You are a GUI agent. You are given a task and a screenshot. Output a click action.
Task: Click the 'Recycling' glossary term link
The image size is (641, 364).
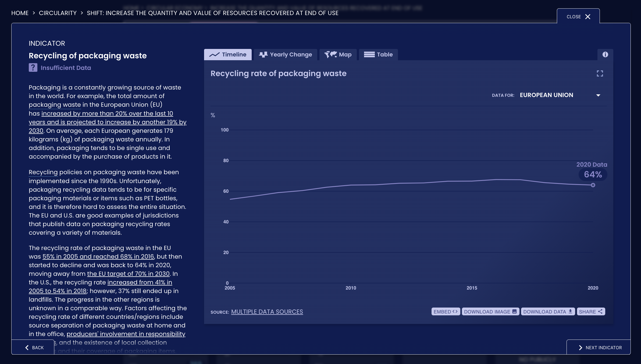[x=43, y=172]
